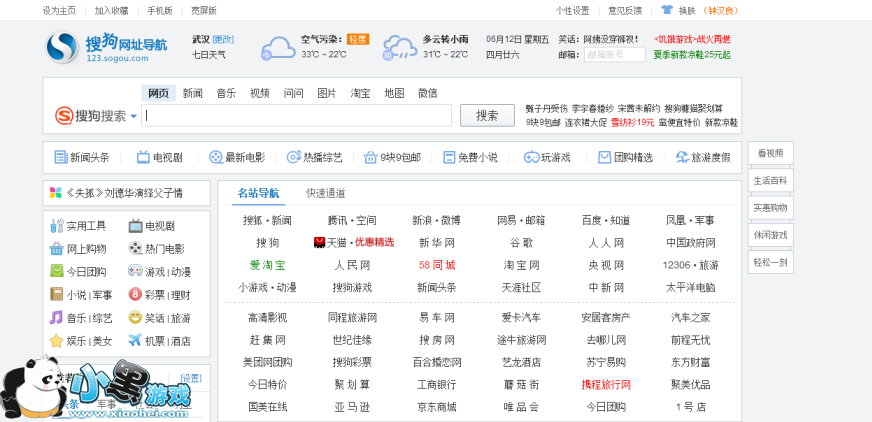Click the 笑话 smiley face icon
The height and width of the screenshot is (422, 872).
[135, 317]
